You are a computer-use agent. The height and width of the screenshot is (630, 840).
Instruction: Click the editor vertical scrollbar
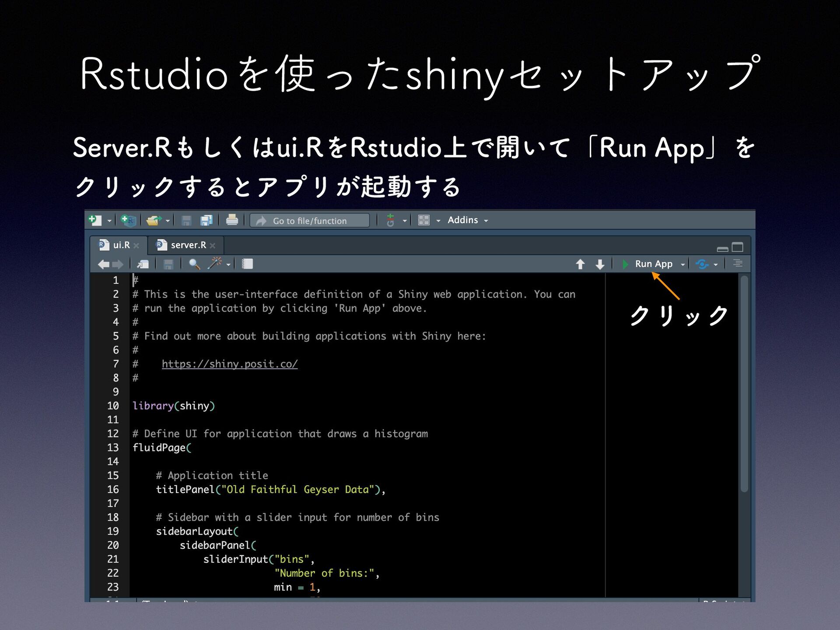coord(744,383)
